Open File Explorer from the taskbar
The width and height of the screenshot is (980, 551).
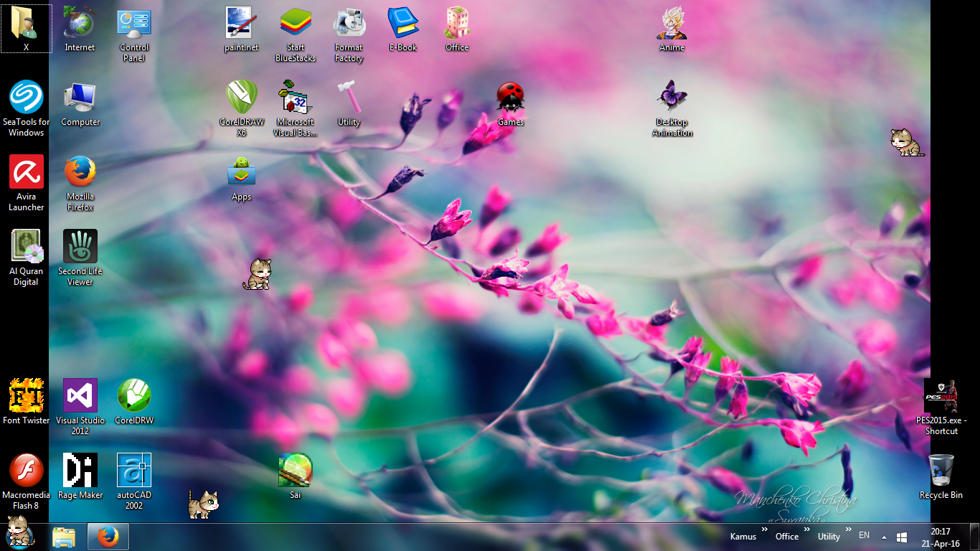pyautogui.click(x=64, y=537)
